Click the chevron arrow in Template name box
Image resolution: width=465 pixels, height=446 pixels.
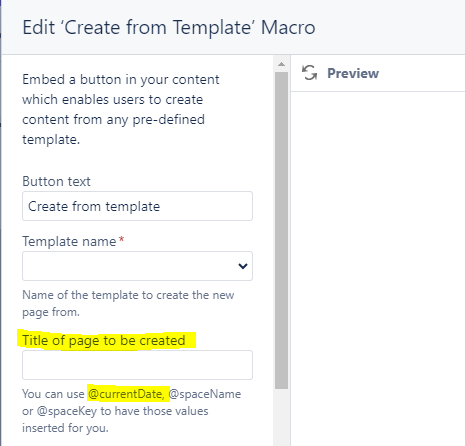coord(243,266)
